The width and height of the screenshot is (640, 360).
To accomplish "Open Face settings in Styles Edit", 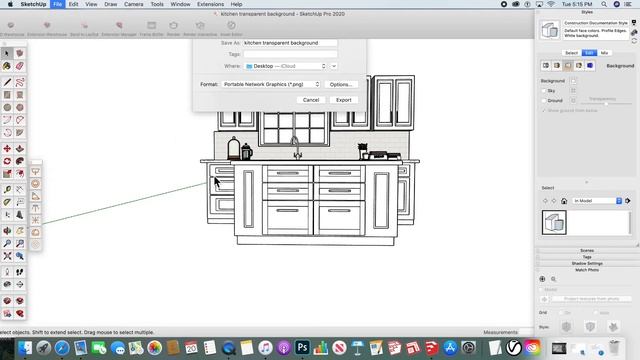I will click(557, 65).
